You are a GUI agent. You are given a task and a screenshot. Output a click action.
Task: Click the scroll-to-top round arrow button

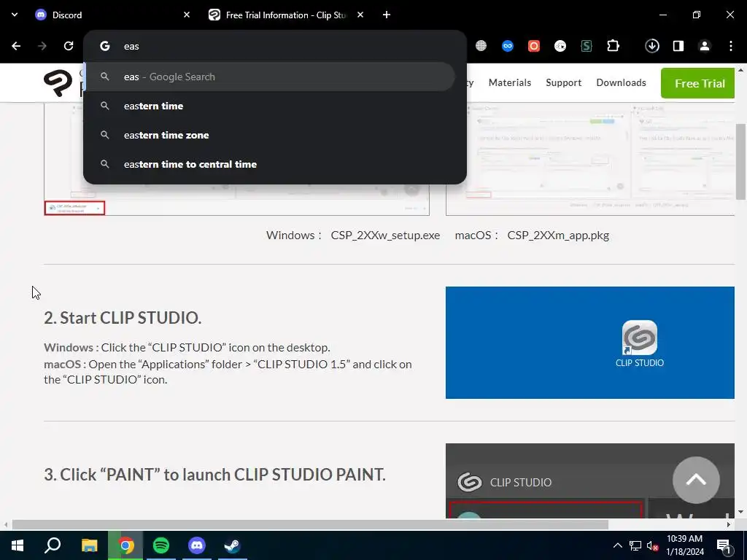[696, 480]
